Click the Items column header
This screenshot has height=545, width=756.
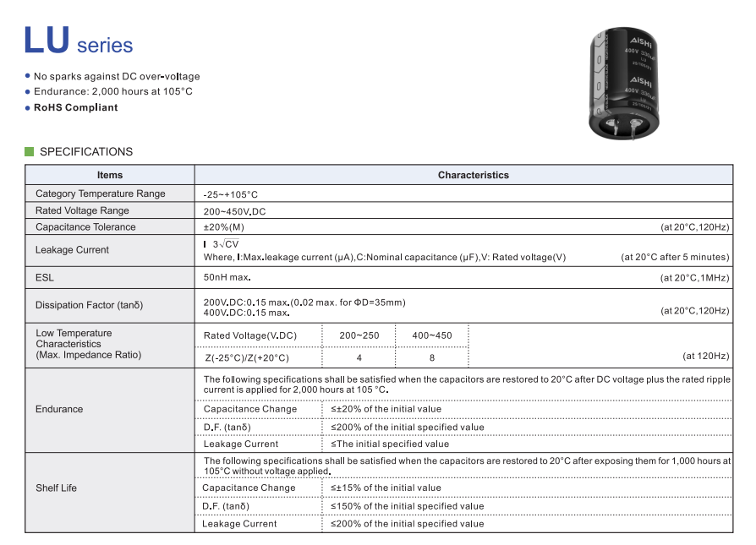point(110,175)
